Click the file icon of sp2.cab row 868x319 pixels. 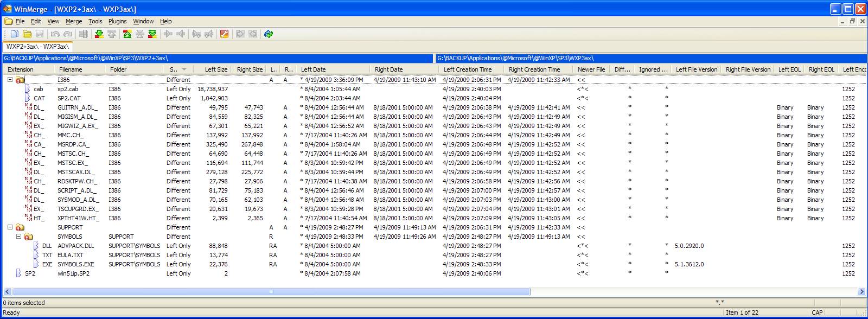point(28,89)
